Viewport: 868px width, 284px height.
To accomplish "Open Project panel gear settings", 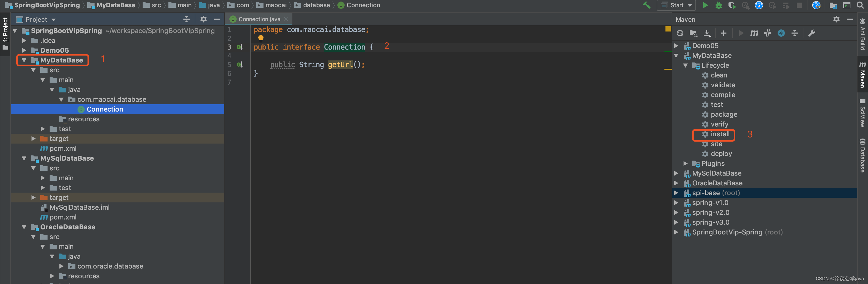I will pyautogui.click(x=203, y=19).
